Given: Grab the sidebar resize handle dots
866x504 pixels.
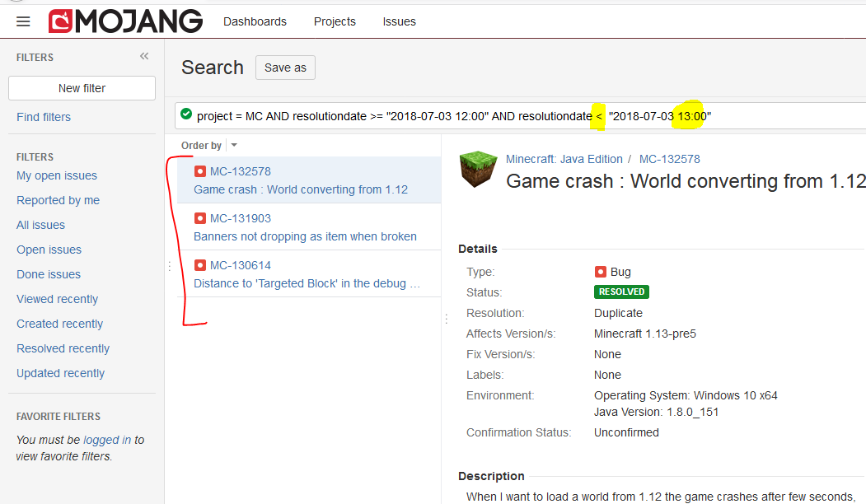Looking at the screenshot, I should 170,267.
